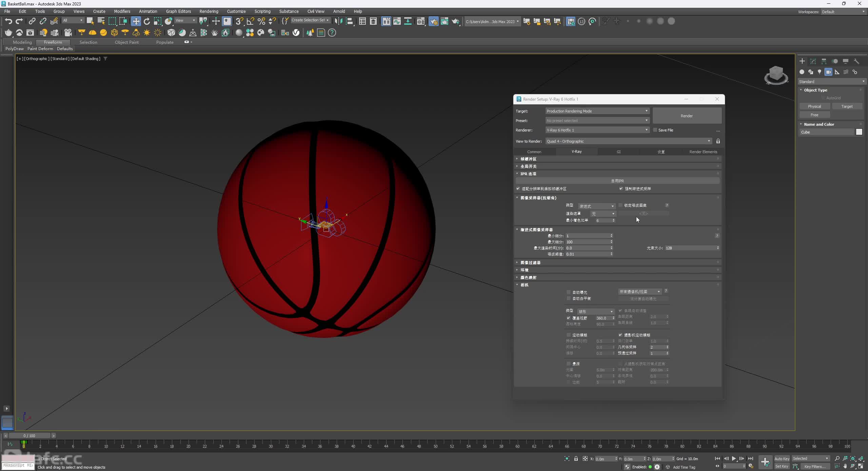868x471 pixels.
Task: Open the Mirror tool
Action: pos(338,21)
